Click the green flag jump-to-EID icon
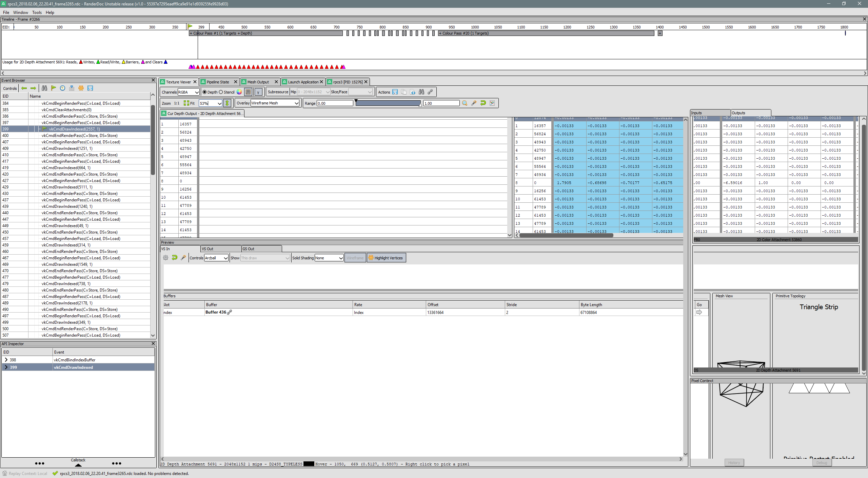The width and height of the screenshot is (868, 478). click(x=54, y=88)
